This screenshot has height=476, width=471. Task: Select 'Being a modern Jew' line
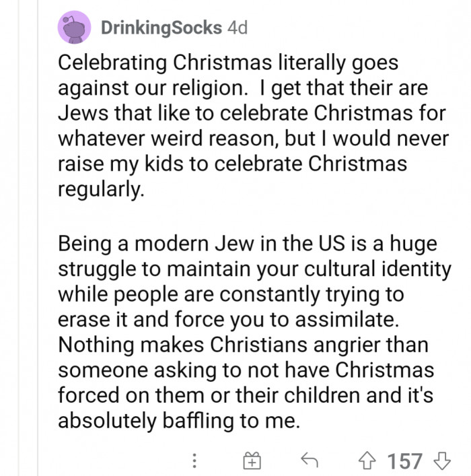[x=248, y=244]
